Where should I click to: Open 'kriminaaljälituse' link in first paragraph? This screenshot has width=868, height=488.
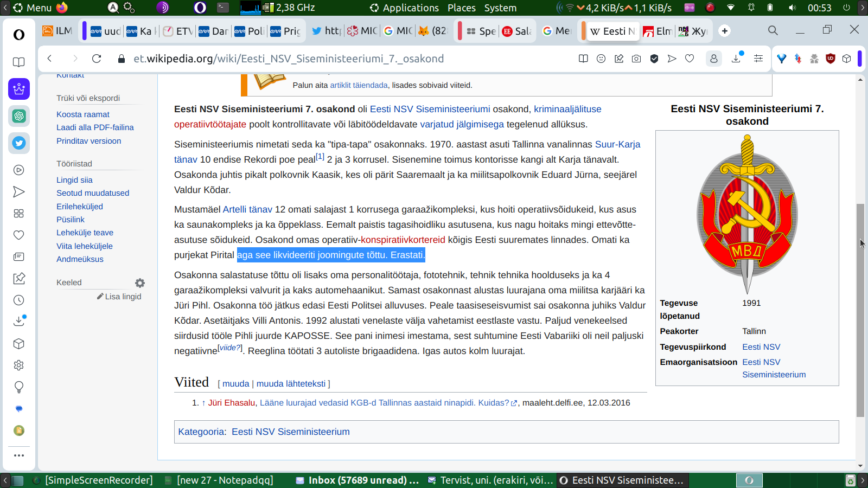[x=567, y=109]
